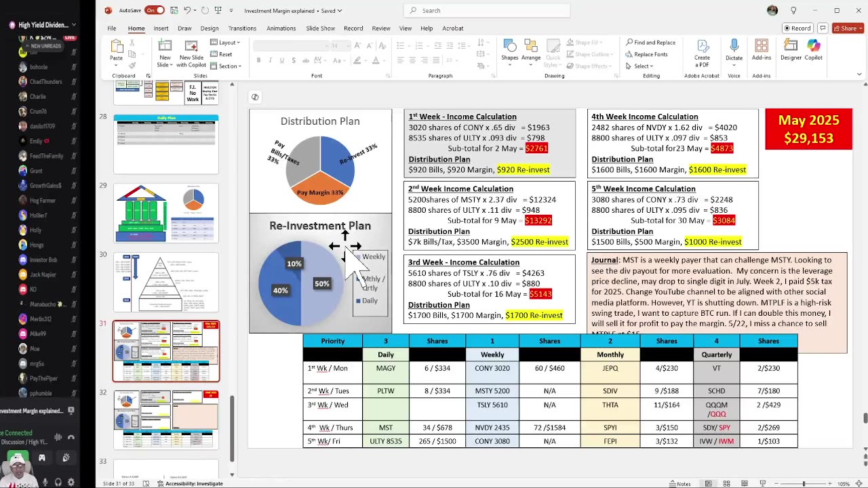Click Find and Replace
868x488 pixels.
[650, 43]
